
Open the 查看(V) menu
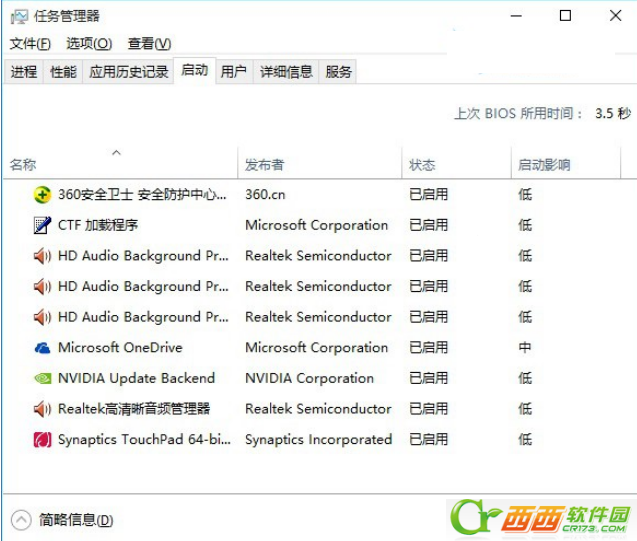pyautogui.click(x=150, y=43)
